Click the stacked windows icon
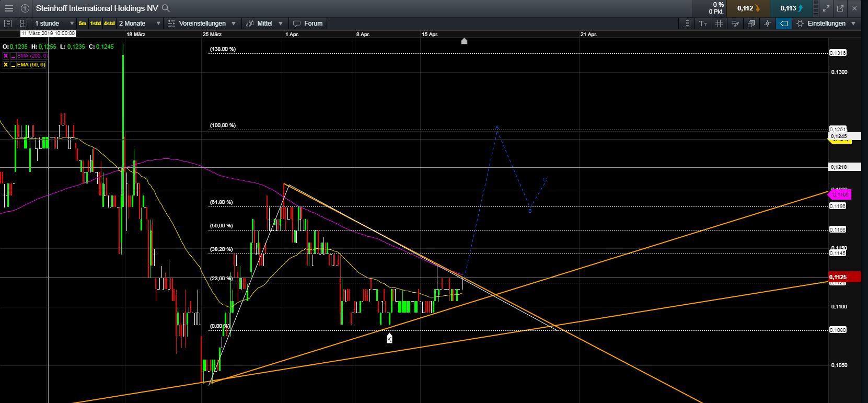This screenshot has height=403, width=868. pyautogui.click(x=751, y=24)
